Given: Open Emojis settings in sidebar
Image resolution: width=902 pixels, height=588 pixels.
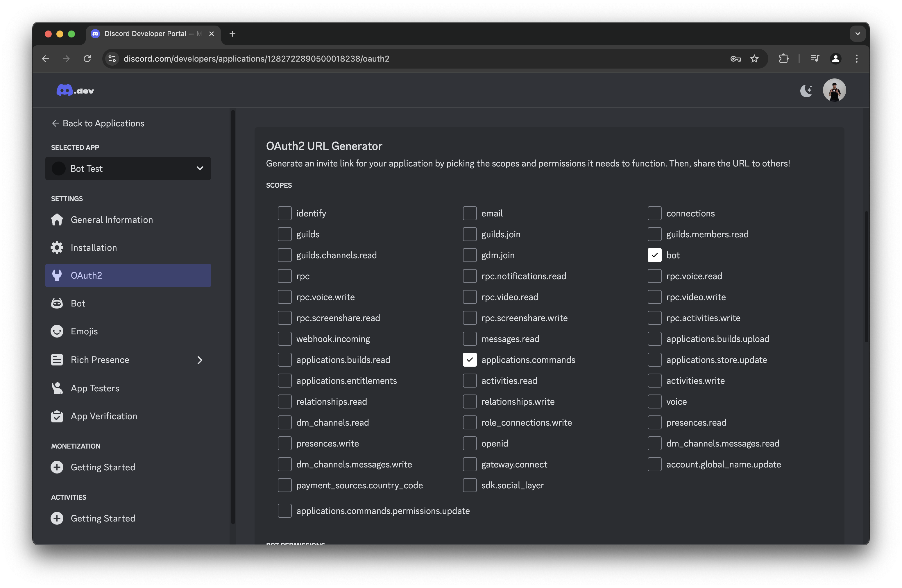Looking at the screenshot, I should 84,331.
